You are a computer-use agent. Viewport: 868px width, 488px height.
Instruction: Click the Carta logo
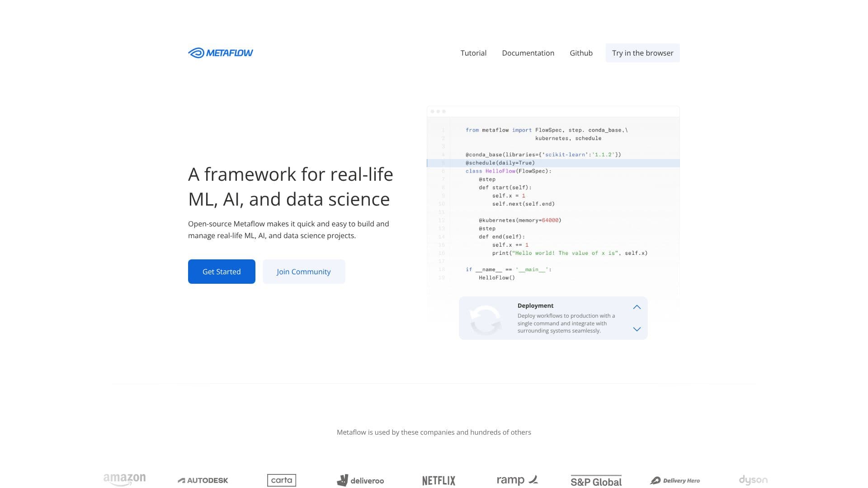[282, 480]
